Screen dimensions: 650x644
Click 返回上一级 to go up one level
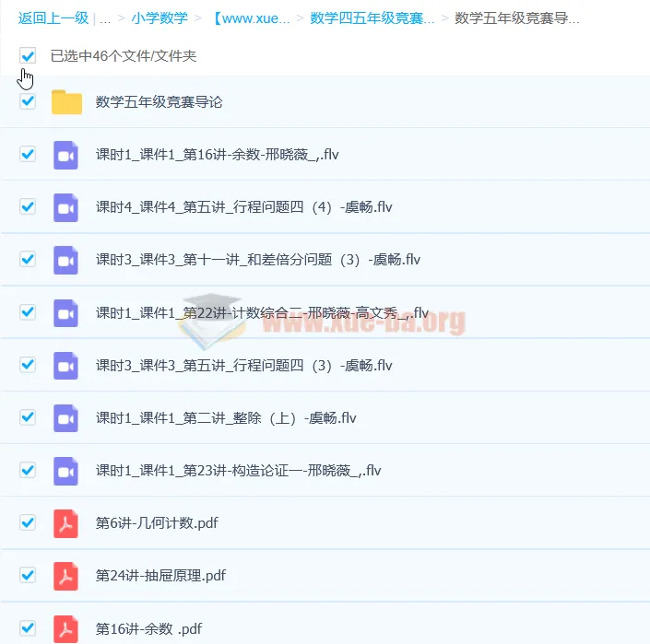coord(53,18)
